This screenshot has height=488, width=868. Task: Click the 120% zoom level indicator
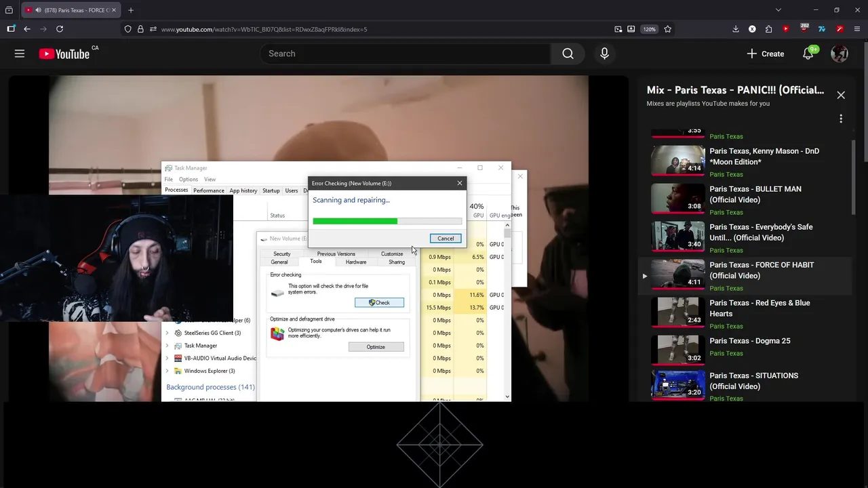[x=650, y=29]
